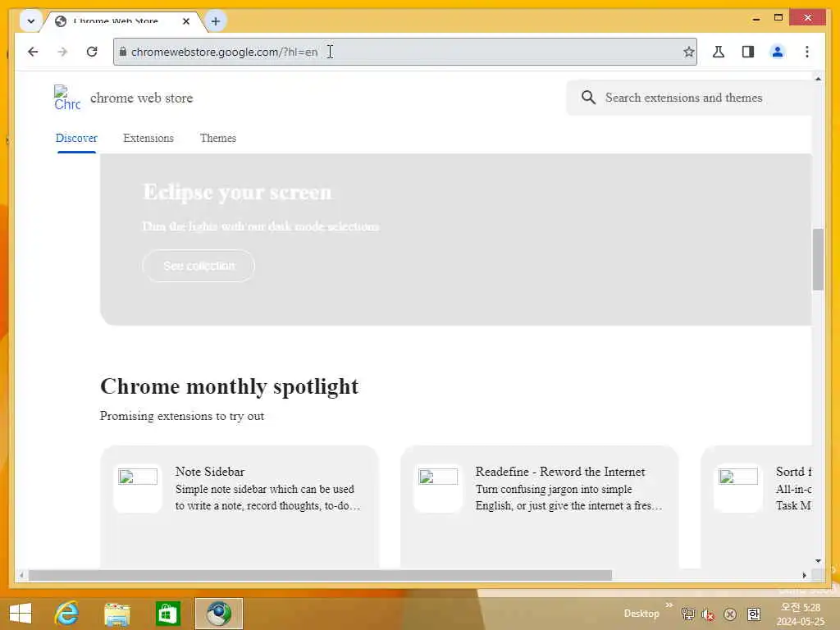Expand the Desktop toolbar chevron
This screenshot has width=840, height=630.
click(669, 605)
